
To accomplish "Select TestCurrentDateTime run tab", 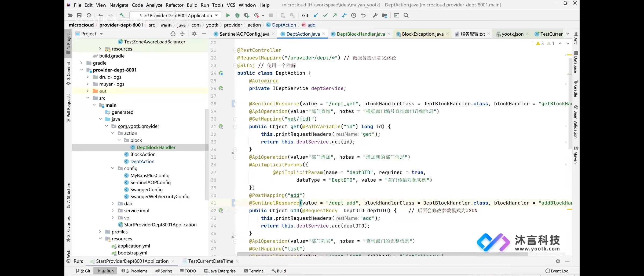I will [211, 261].
